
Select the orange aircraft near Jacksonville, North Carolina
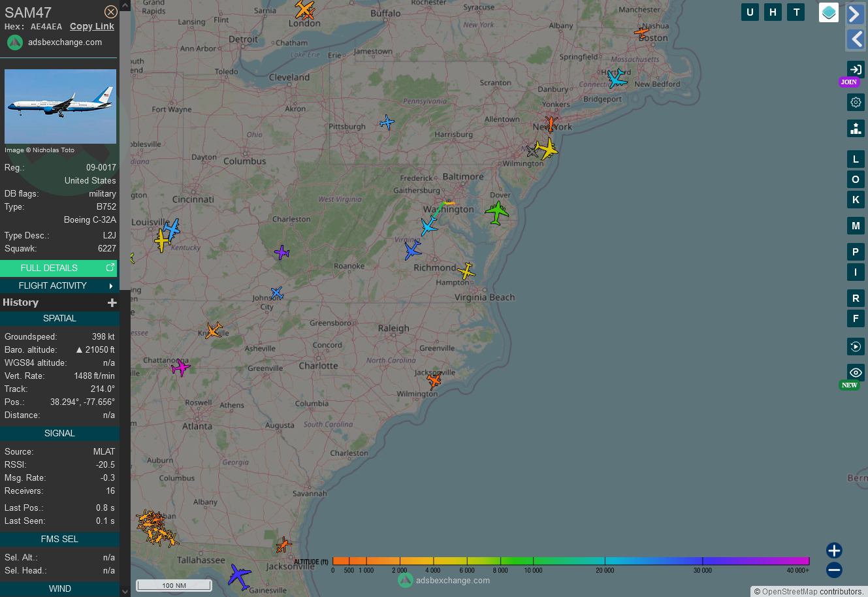[434, 379]
